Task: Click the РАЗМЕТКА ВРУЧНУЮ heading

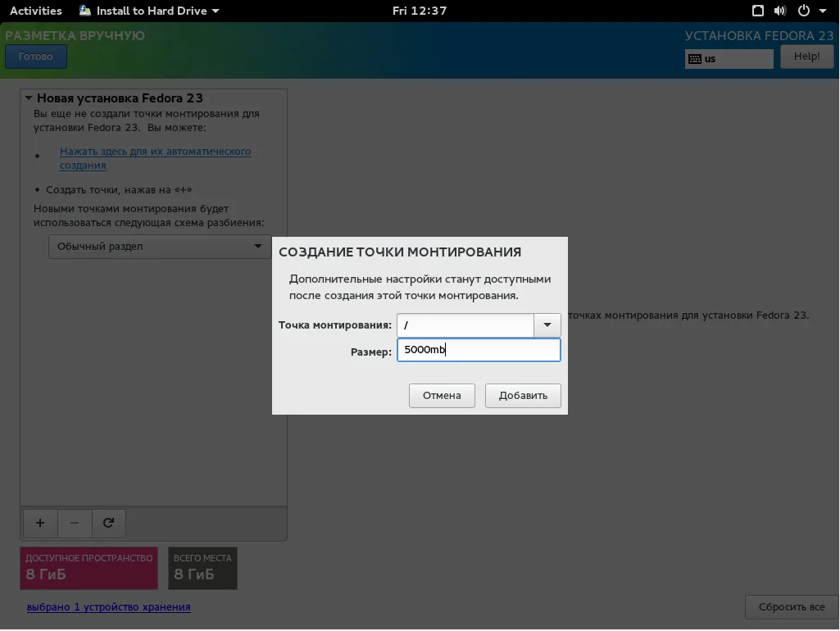Action: (75, 35)
